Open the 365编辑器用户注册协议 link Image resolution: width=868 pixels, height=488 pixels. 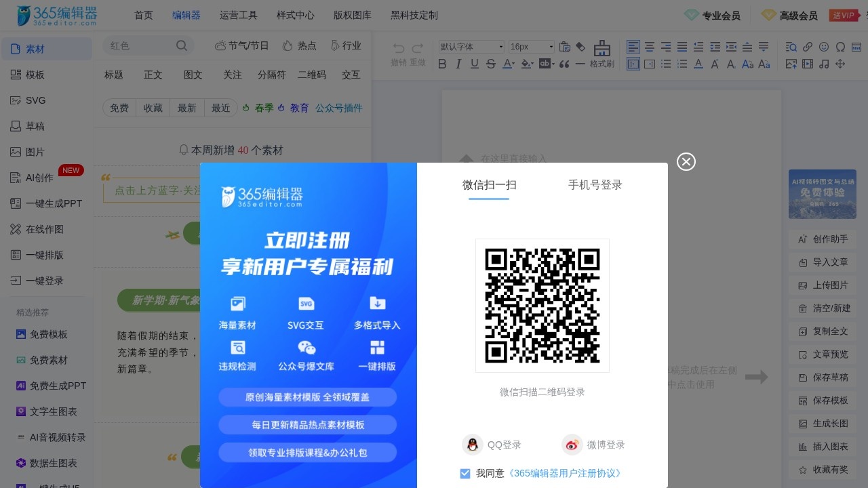[564, 473]
